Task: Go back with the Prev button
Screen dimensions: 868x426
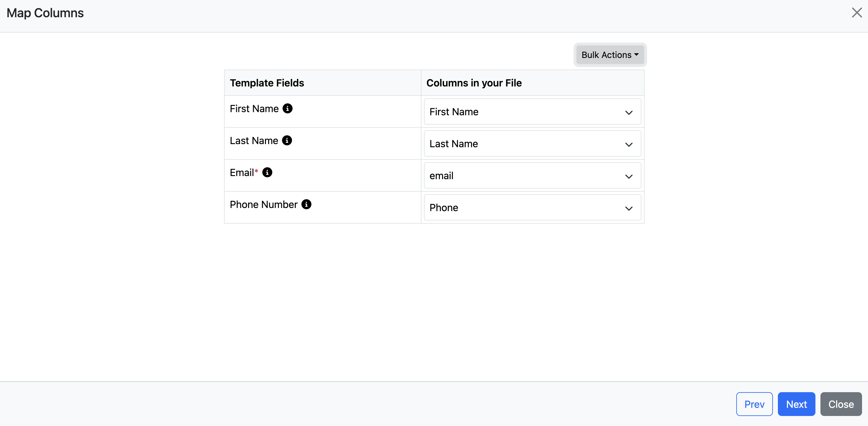Action: (754, 404)
